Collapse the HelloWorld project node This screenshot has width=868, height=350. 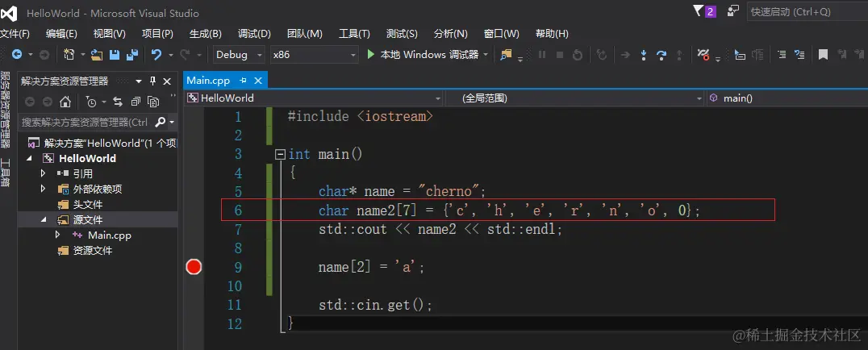point(29,158)
